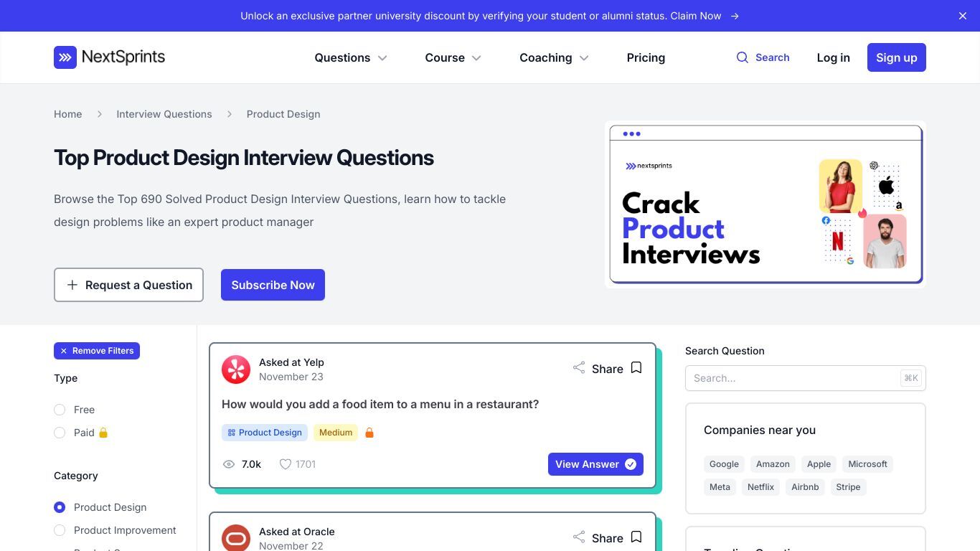Screen dimensions: 980x551
Task: Click the Subscribe Now button
Action: [273, 285]
